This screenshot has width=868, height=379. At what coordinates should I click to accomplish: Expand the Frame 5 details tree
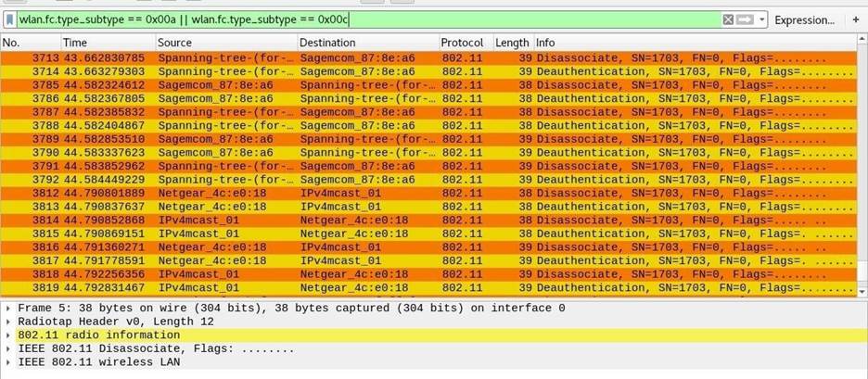9,309
